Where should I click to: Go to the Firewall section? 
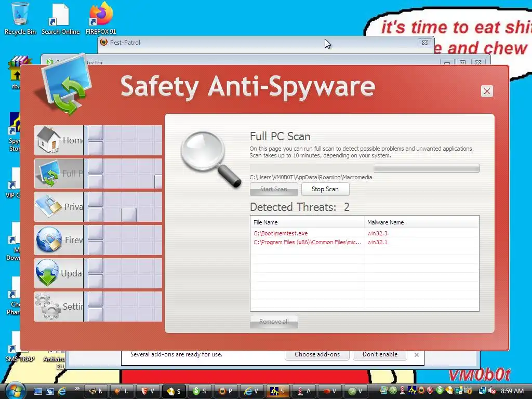(59, 240)
